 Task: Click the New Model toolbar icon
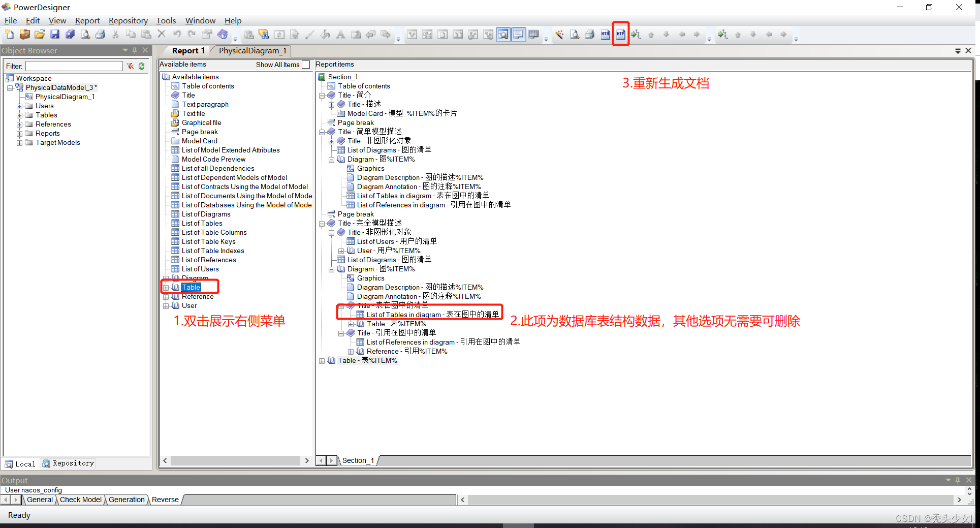9,35
